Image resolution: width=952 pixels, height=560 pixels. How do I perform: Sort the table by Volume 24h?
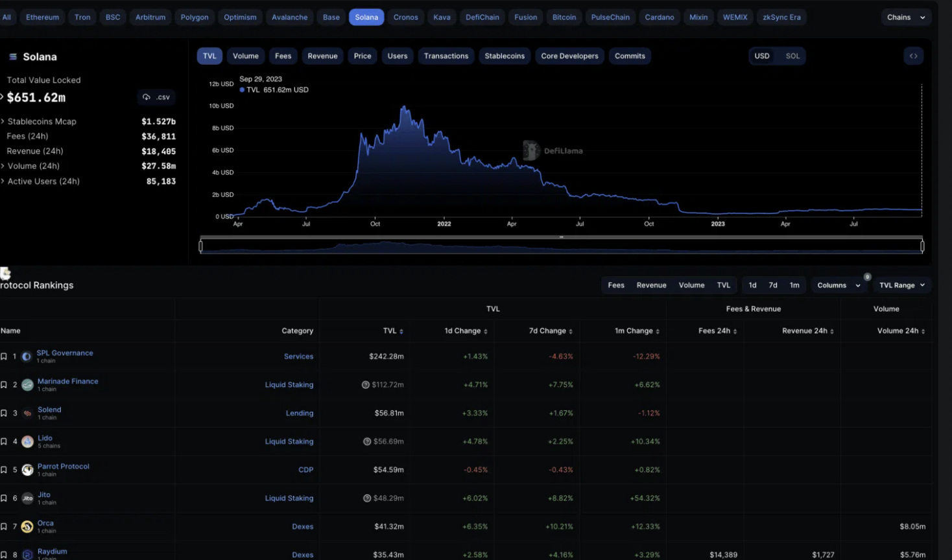(901, 331)
